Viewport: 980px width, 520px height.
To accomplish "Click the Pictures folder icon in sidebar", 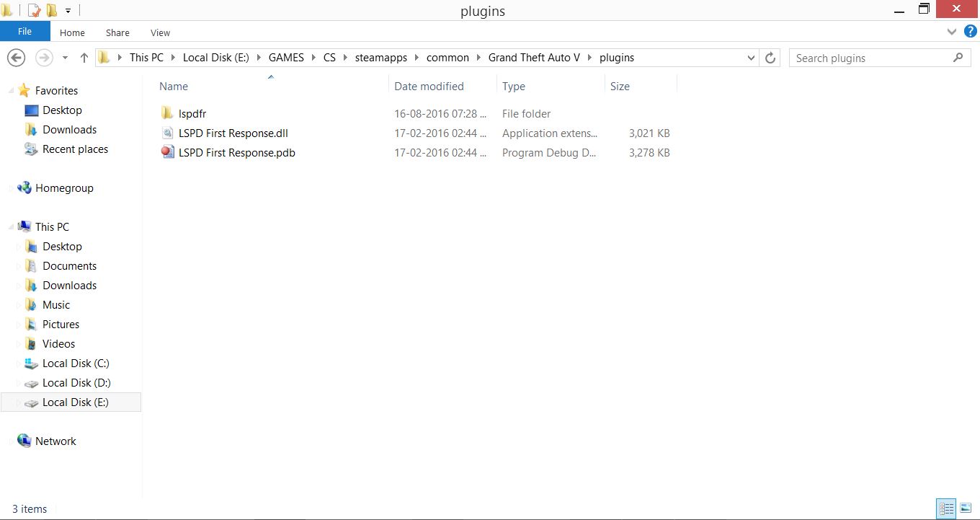I will 31,324.
